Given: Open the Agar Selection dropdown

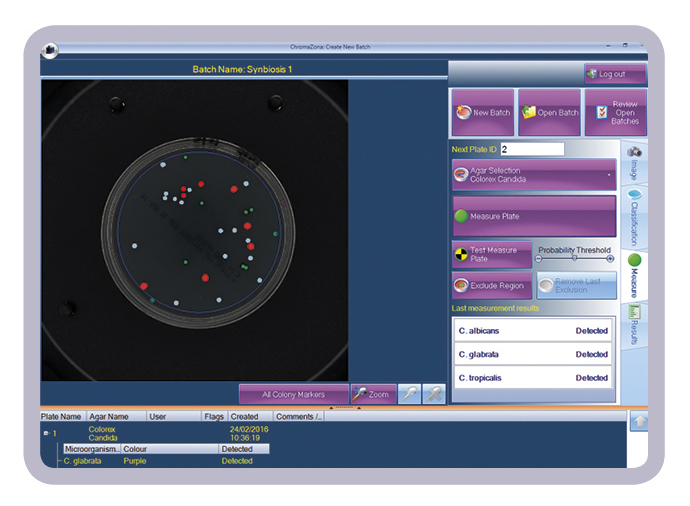Looking at the screenshot, I should click(533, 176).
